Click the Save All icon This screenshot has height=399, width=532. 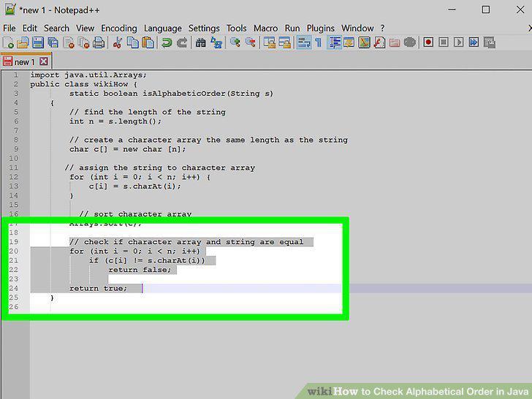click(x=53, y=42)
